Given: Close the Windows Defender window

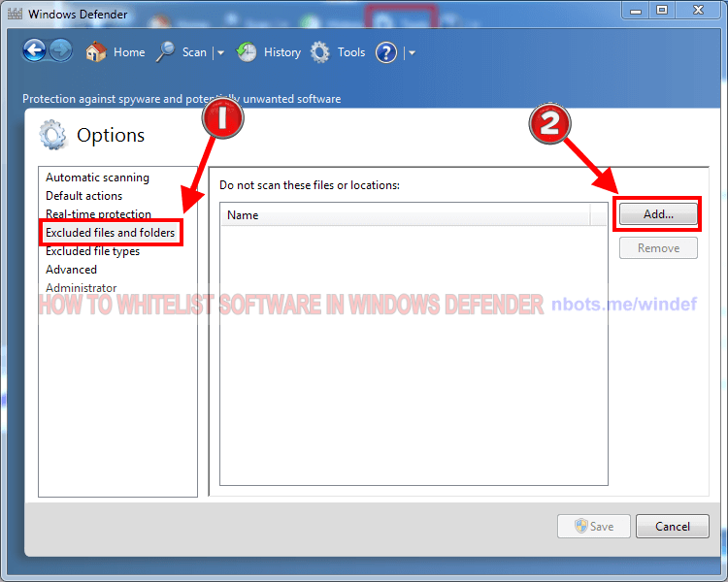Looking at the screenshot, I should coord(698,11).
